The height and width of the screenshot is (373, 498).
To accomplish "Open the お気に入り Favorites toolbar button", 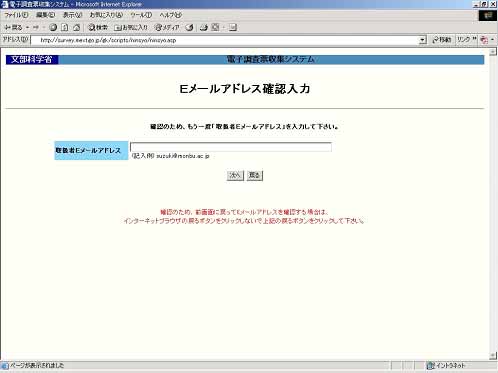I will coord(131,27).
